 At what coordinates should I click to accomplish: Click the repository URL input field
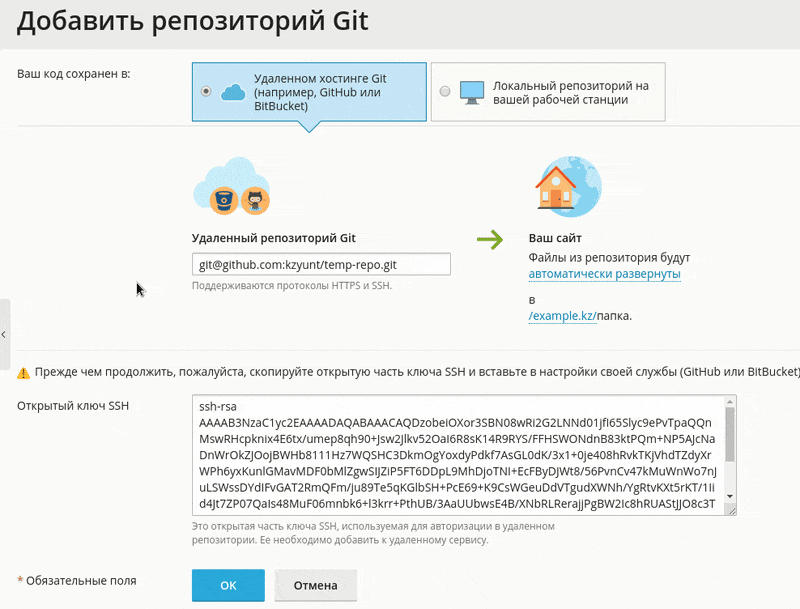click(x=320, y=264)
